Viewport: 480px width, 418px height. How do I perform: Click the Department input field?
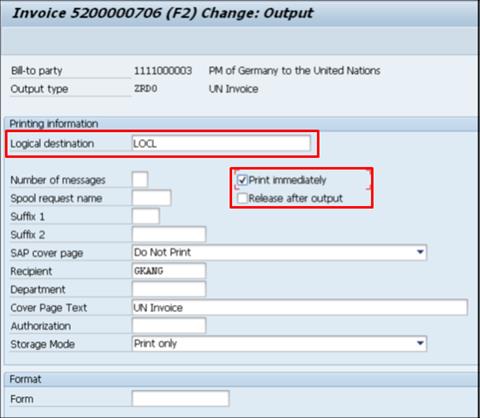click(169, 289)
